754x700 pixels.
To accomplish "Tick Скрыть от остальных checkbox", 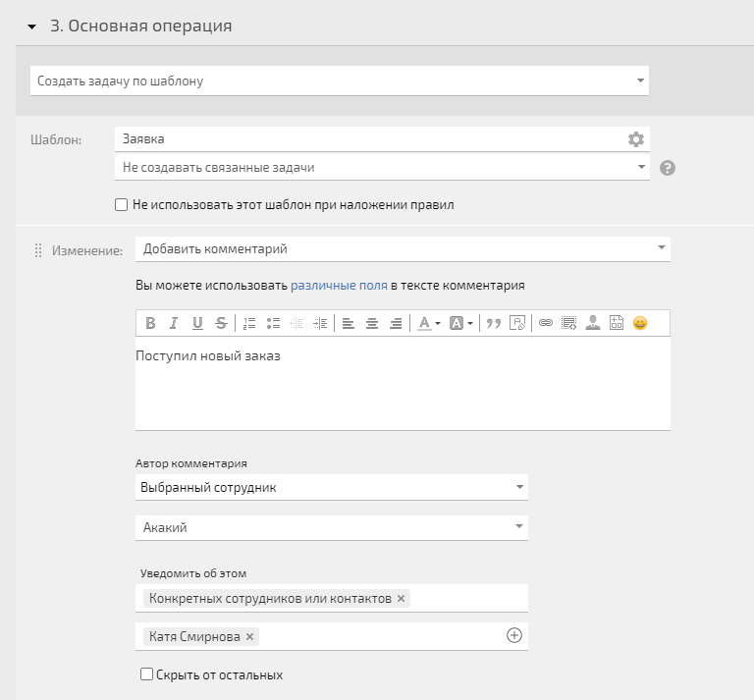I will click(146, 674).
